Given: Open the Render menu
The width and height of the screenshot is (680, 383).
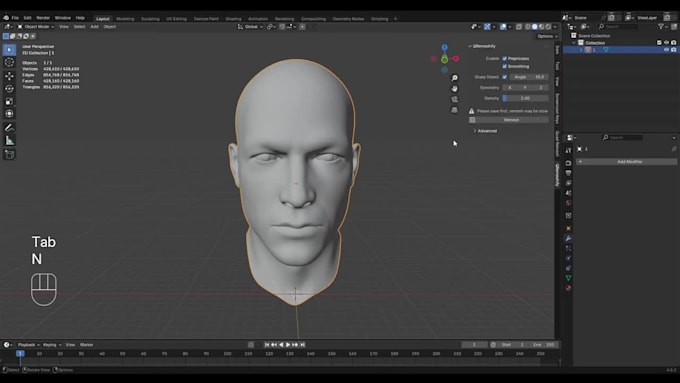Looking at the screenshot, I should 43,18.
